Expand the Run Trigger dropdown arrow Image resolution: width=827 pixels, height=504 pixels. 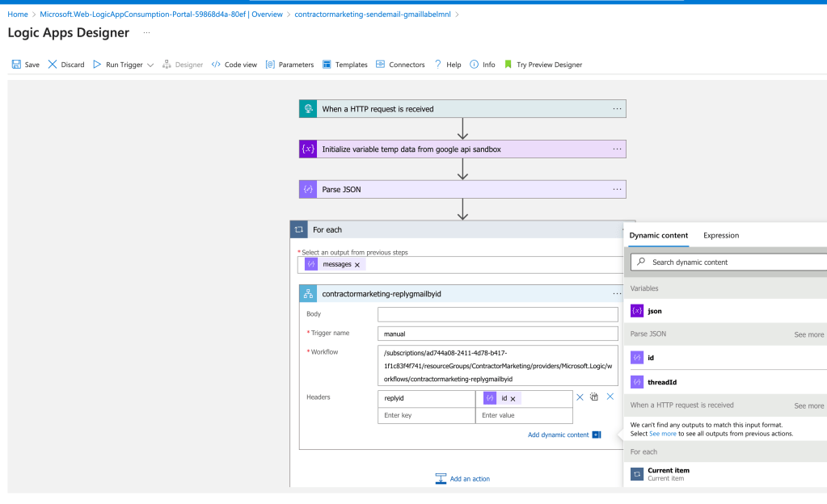point(150,65)
